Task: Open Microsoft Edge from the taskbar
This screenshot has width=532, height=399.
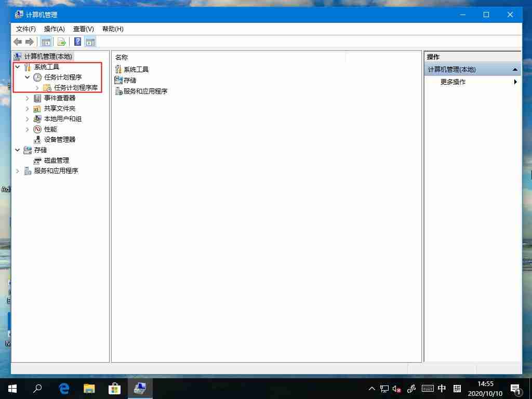Action: 63,388
